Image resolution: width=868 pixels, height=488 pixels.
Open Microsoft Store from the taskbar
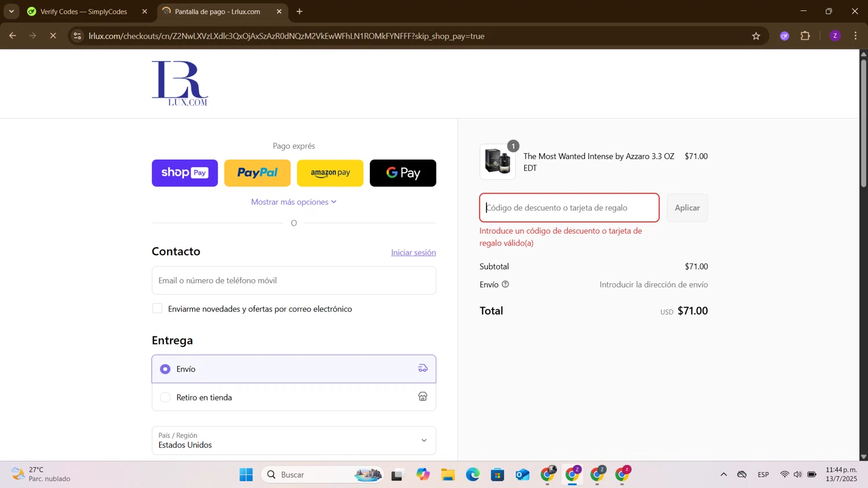(x=498, y=475)
